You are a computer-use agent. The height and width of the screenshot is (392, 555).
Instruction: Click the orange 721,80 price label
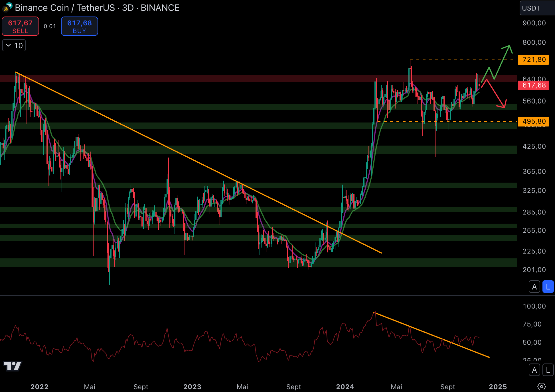pos(533,60)
